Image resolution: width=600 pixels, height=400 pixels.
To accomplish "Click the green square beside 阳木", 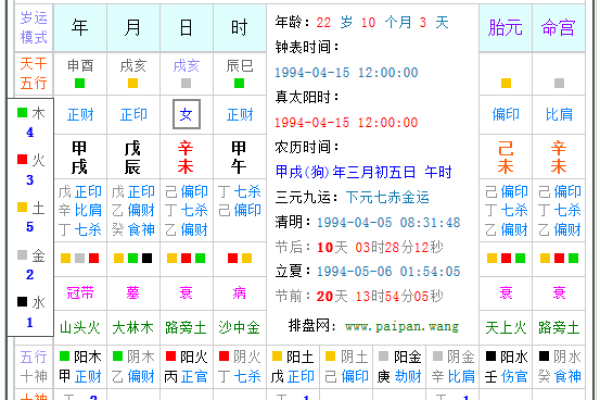I will pyautogui.click(x=64, y=356).
